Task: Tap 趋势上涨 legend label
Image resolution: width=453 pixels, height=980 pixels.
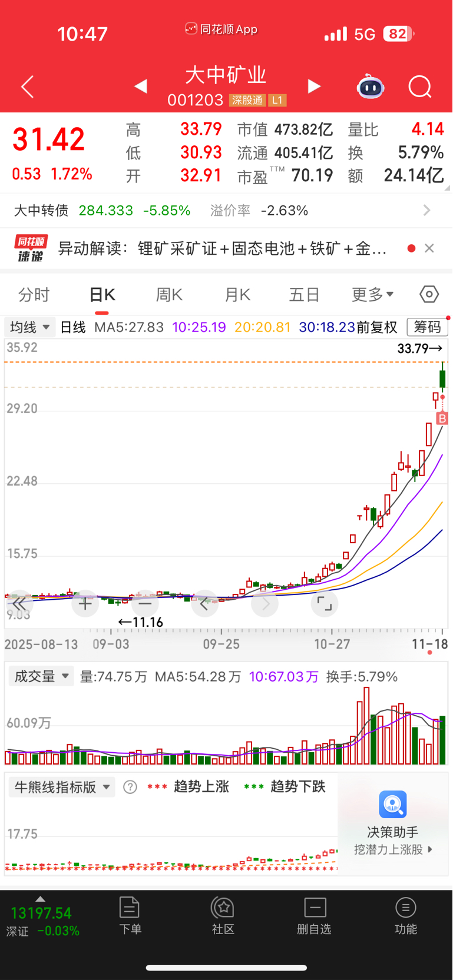Action: coord(201,787)
